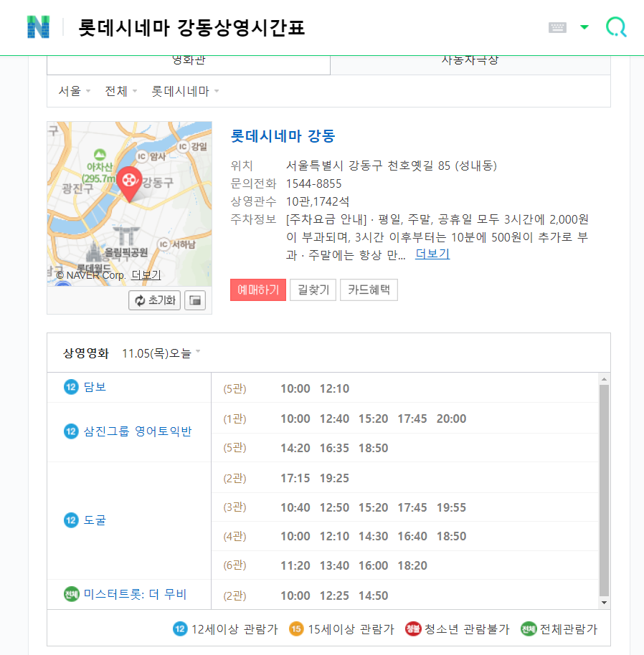The width and height of the screenshot is (644, 655).
Task: Click the scrollbar down arrow in showtimes
Action: 604,603
